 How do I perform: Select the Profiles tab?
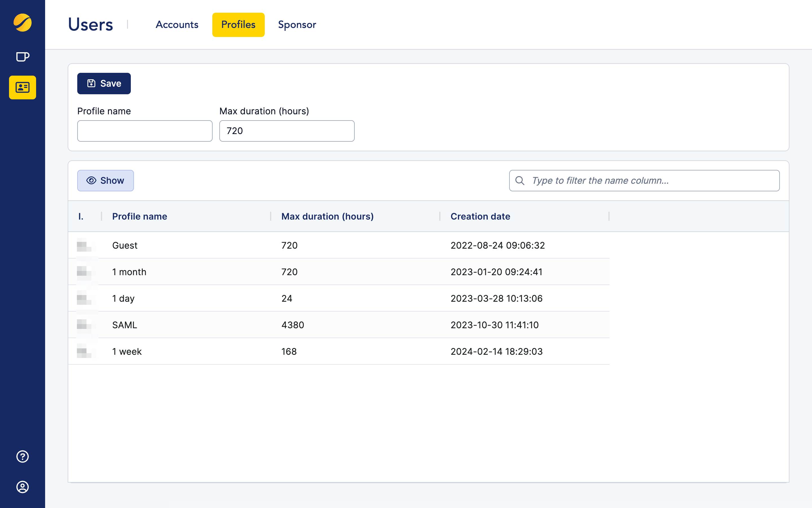pyautogui.click(x=238, y=25)
